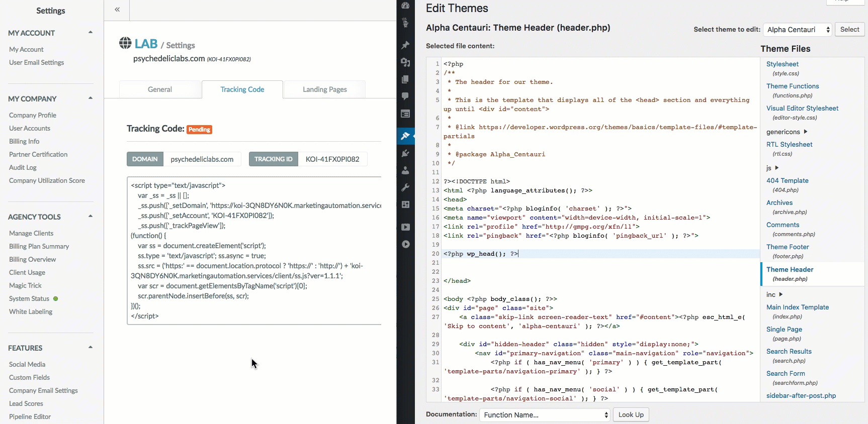
Task: Switch to the Landing Pages tab
Action: [x=325, y=89]
